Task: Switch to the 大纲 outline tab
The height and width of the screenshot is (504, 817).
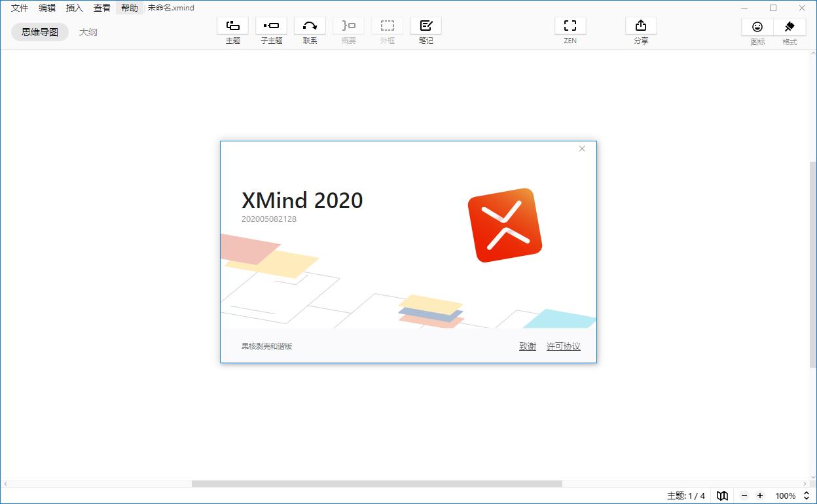Action: [88, 31]
